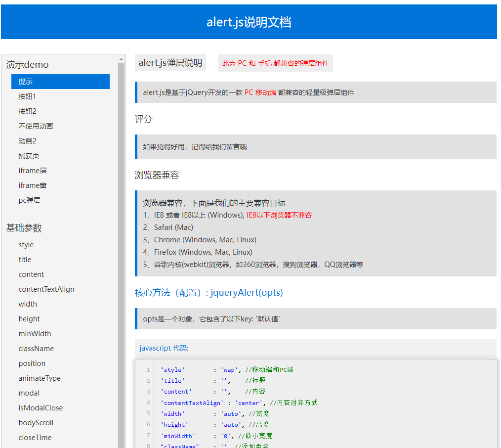Go to the content parameter

pos(31,274)
